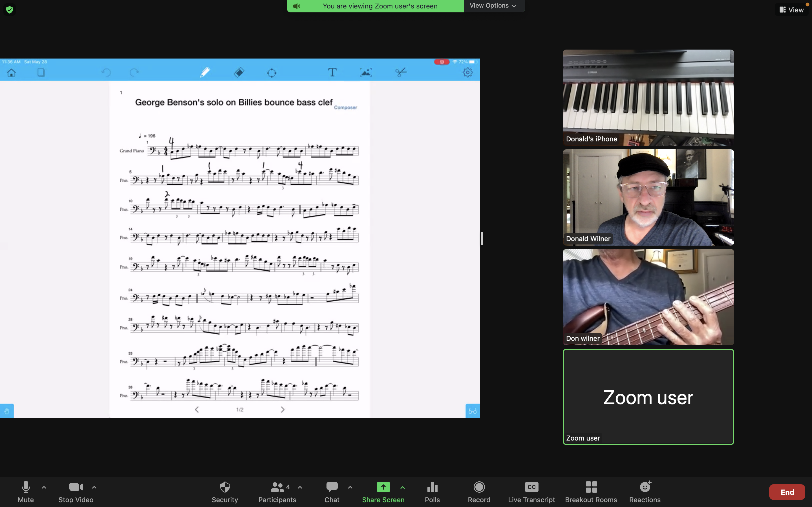Select the Text tool icon
Viewport: 812px width, 507px height.
(x=332, y=72)
